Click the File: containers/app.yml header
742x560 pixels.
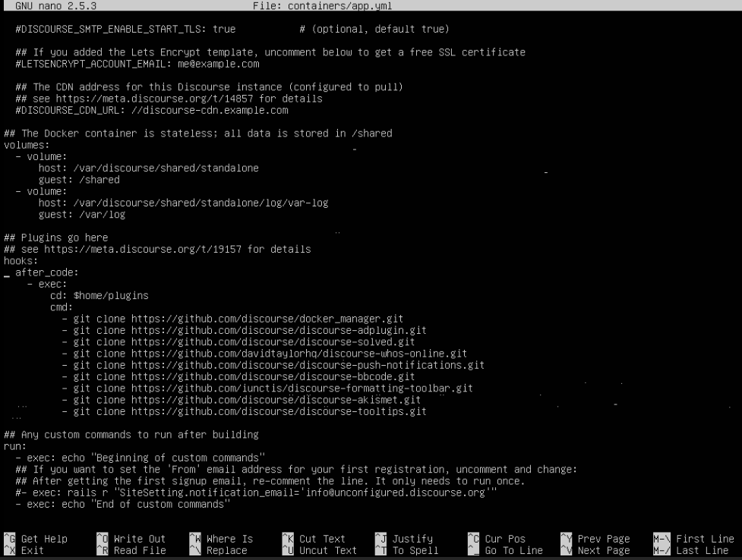322,5
